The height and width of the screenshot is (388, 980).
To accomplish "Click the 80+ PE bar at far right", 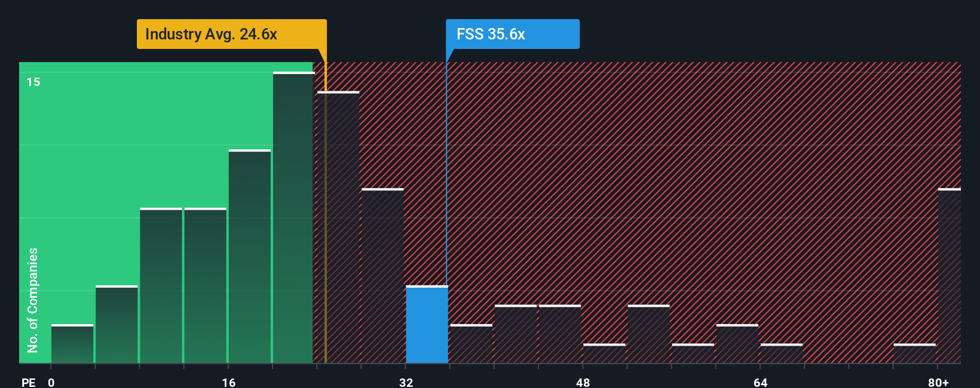I will [949, 276].
